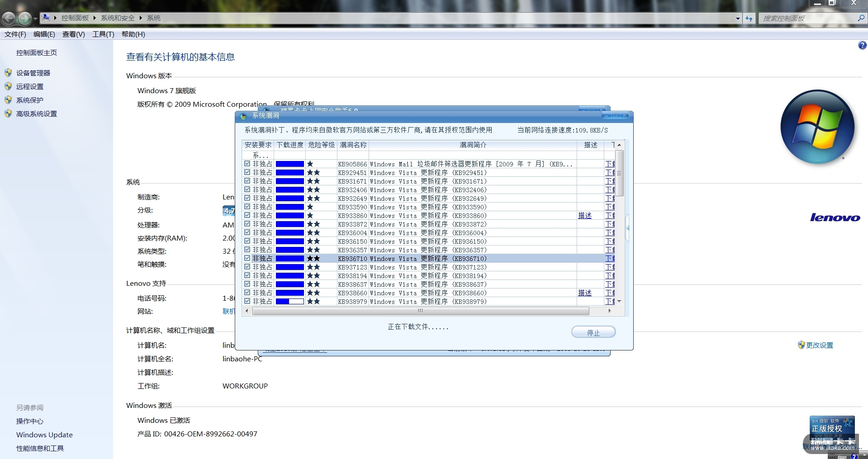Click the vulnerability list scroll-down arrow
The height and width of the screenshot is (459, 868).
[620, 301]
